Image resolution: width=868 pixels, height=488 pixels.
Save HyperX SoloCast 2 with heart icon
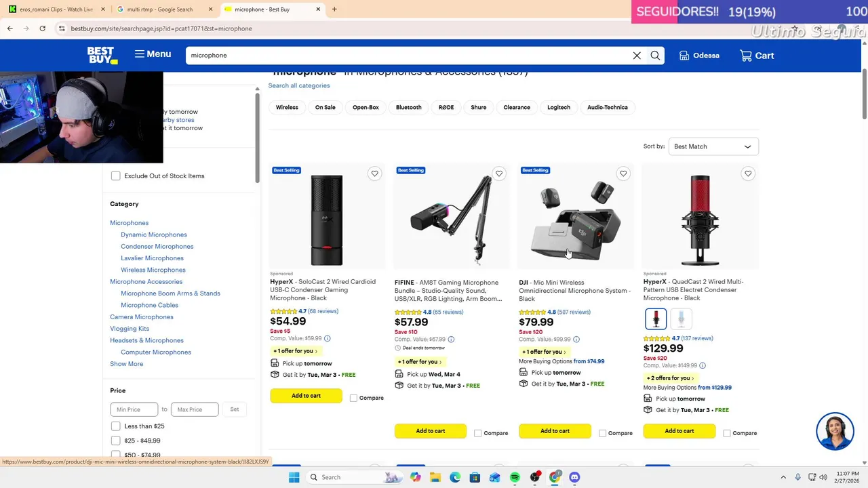(x=374, y=174)
